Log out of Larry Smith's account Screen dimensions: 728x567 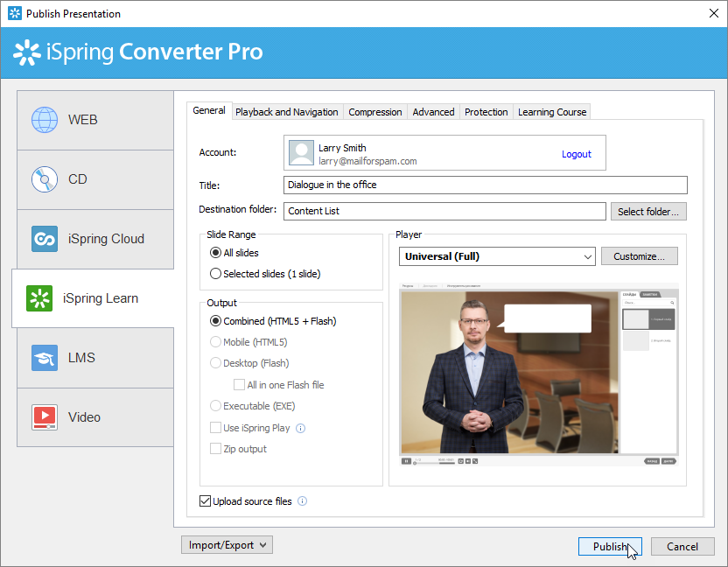pos(577,153)
